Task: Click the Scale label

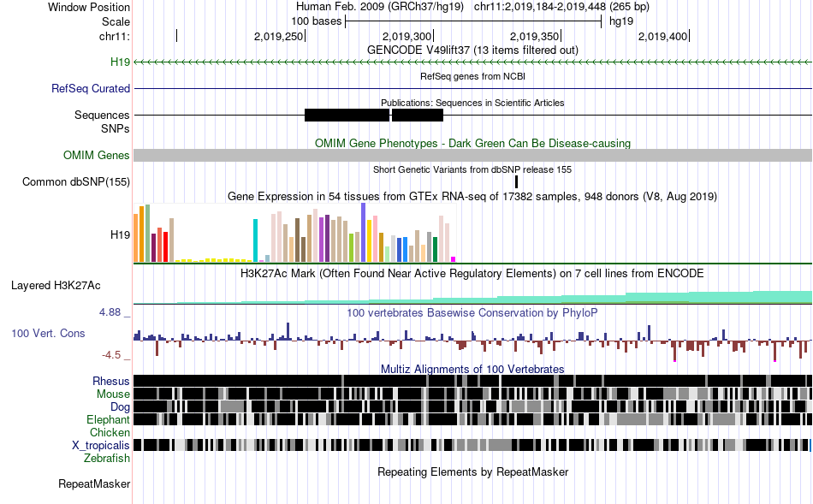Action: [116, 21]
